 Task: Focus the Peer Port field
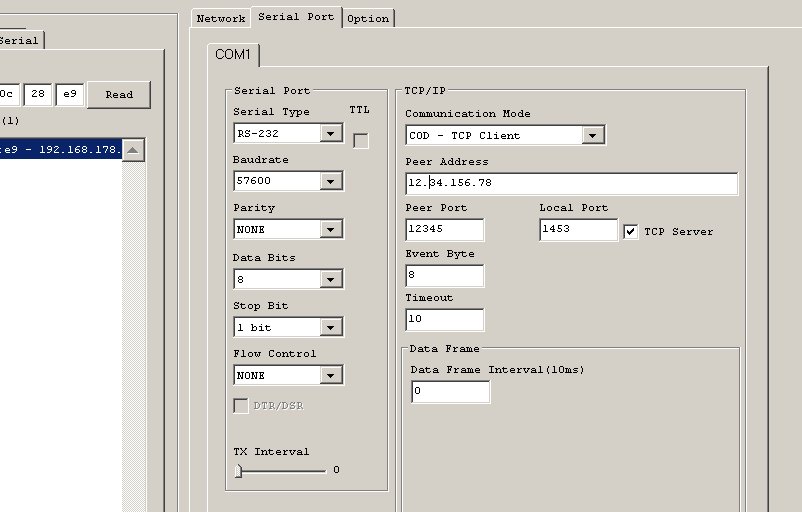click(444, 229)
